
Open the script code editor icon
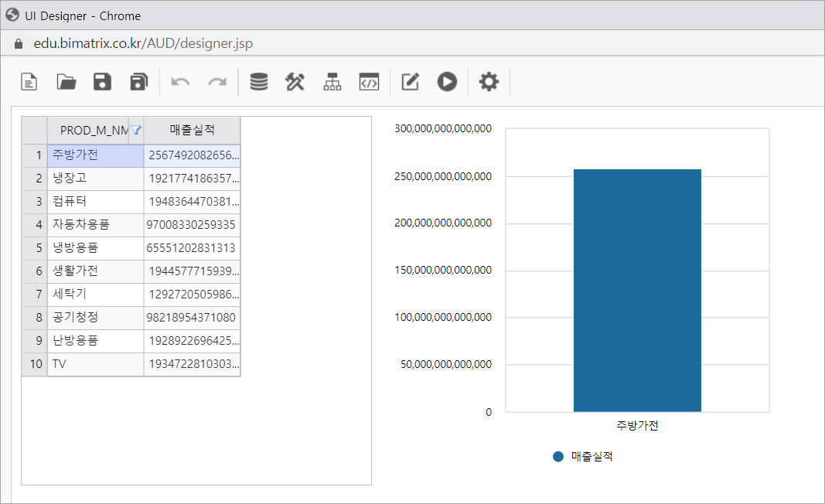(369, 82)
